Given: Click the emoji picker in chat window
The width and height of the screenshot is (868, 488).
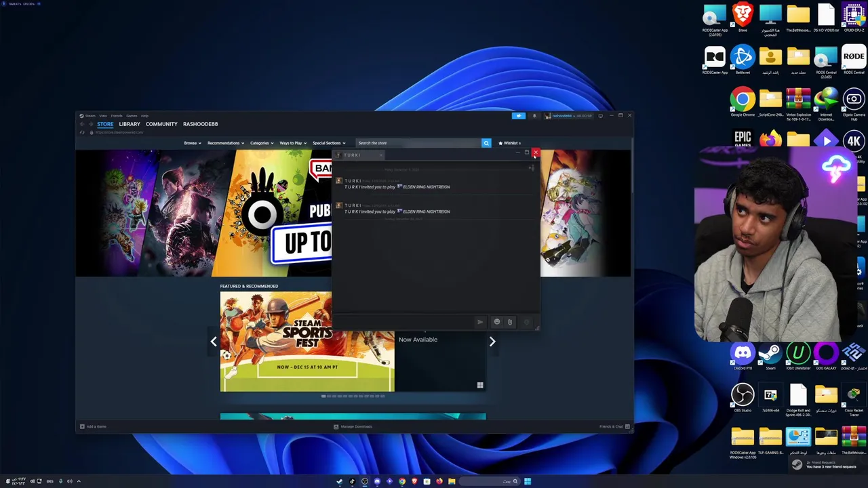Looking at the screenshot, I should tap(496, 322).
